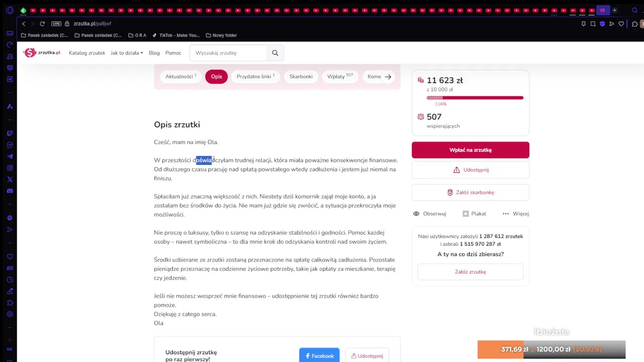Focus the Wyszukaj zrzutkę search field
This screenshot has width=644, height=362.
click(x=228, y=53)
